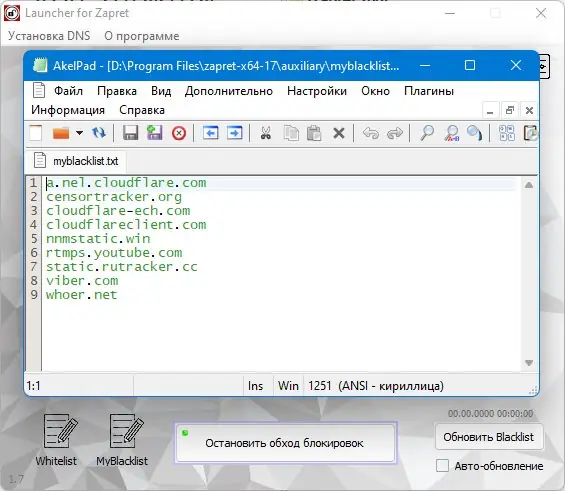Click line 5 nnmstatic.win

(98, 239)
